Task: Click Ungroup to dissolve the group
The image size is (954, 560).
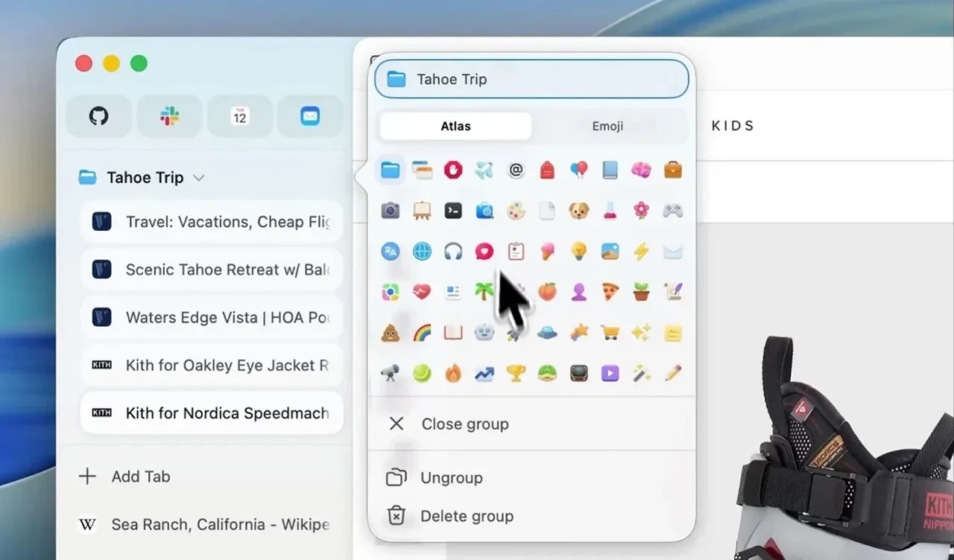Action: (452, 477)
